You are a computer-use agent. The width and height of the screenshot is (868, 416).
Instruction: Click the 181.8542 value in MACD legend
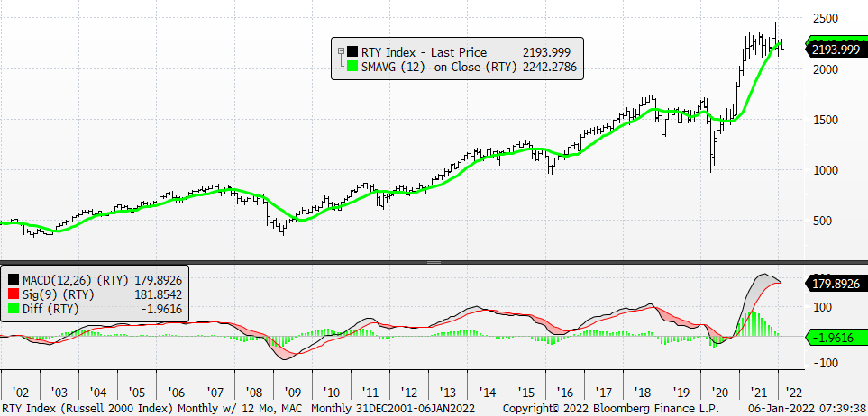coord(158,294)
